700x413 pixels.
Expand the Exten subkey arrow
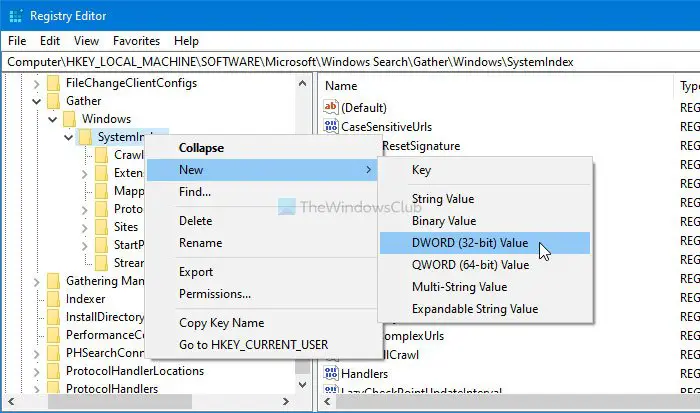pyautogui.click(x=84, y=174)
